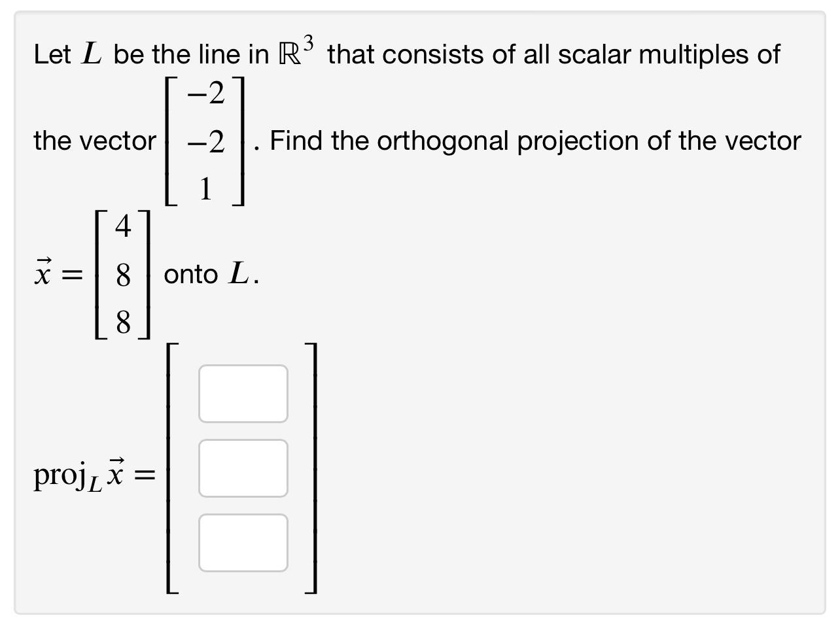840x622 pixels.
Task: Select the second component field of the projection vector
Action: pyautogui.click(x=243, y=468)
